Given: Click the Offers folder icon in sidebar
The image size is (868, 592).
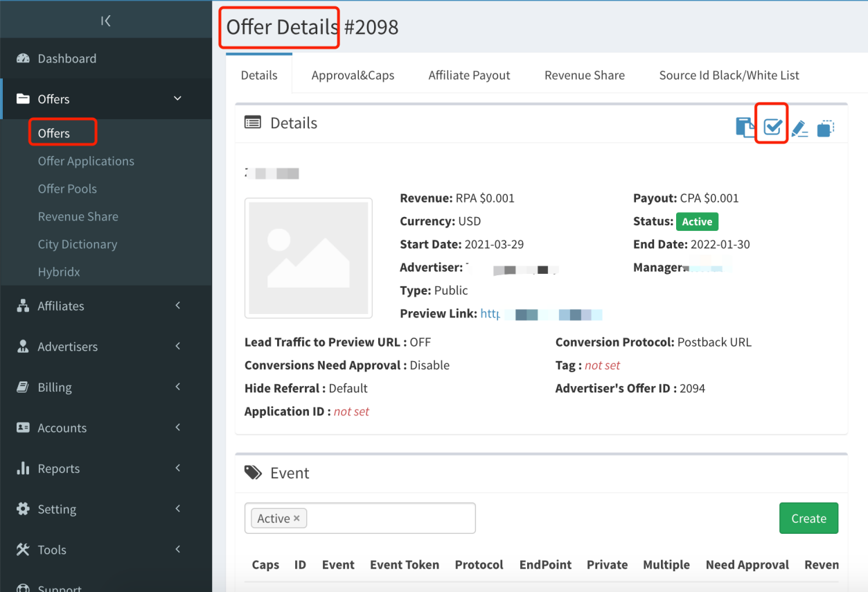Looking at the screenshot, I should 23,98.
